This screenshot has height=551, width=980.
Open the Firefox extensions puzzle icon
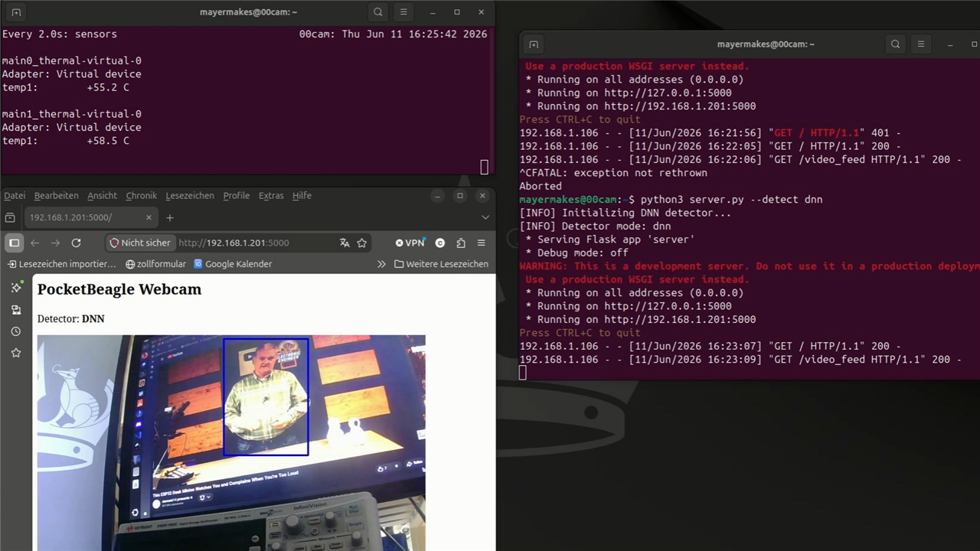pyautogui.click(x=461, y=243)
